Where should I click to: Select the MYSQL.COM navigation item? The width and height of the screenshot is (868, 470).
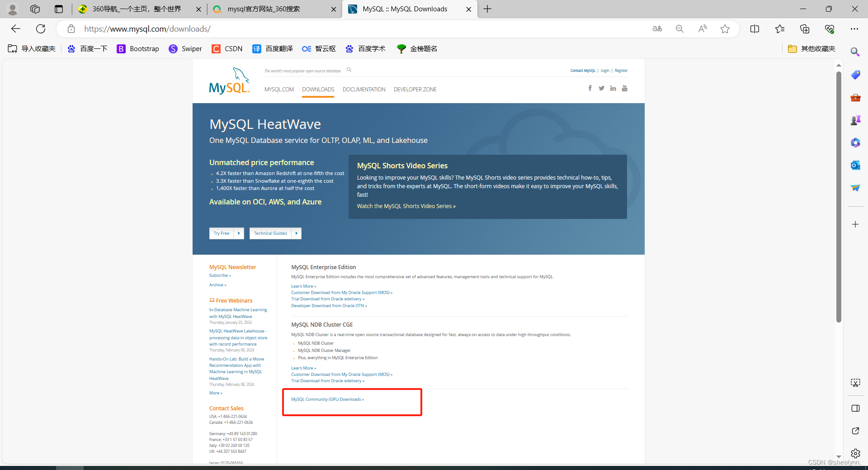coord(279,90)
